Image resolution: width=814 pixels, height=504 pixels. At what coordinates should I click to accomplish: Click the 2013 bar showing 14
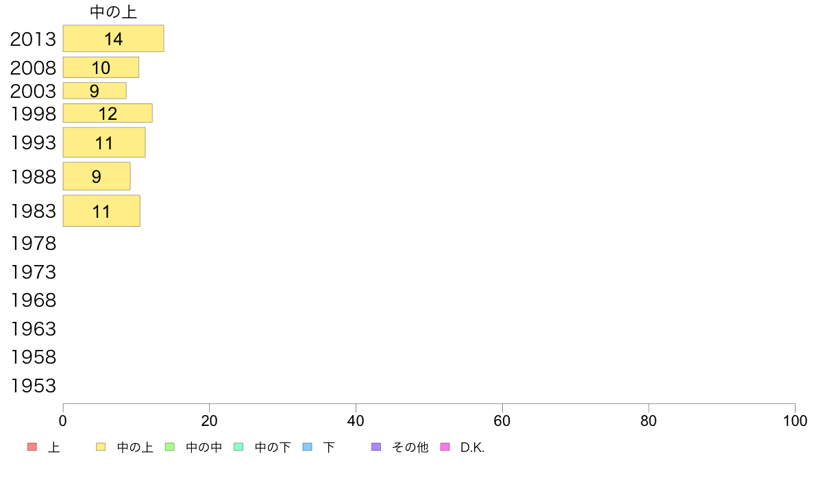(114, 38)
